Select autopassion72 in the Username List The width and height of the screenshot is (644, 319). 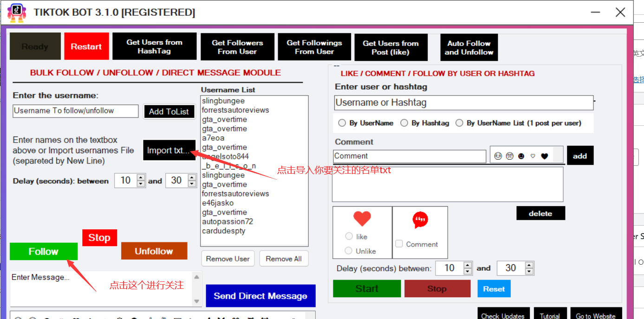[x=227, y=221]
